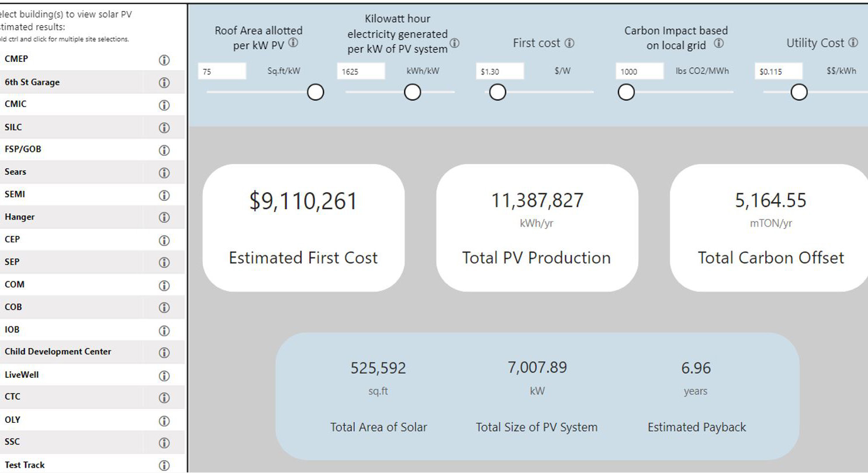Show info for Roof Area allotted label
This screenshot has width=868, height=473.
point(293,43)
